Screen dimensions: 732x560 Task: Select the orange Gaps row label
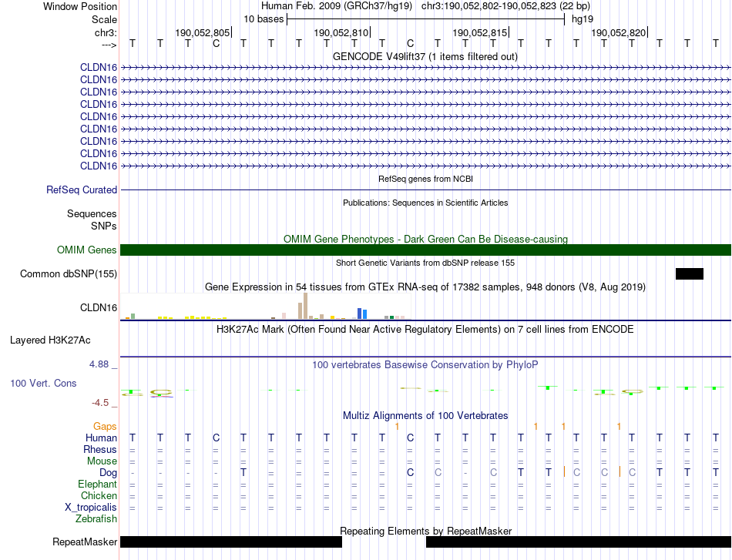coord(105,426)
